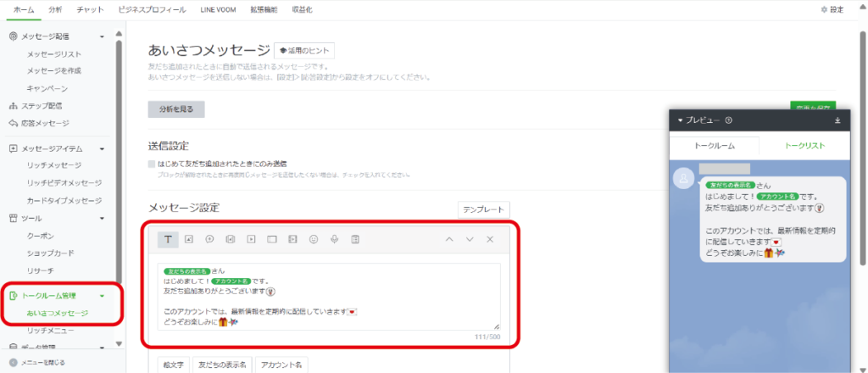Switch preview to トークリスト tab
The height and width of the screenshot is (373, 868).
pyautogui.click(x=805, y=146)
